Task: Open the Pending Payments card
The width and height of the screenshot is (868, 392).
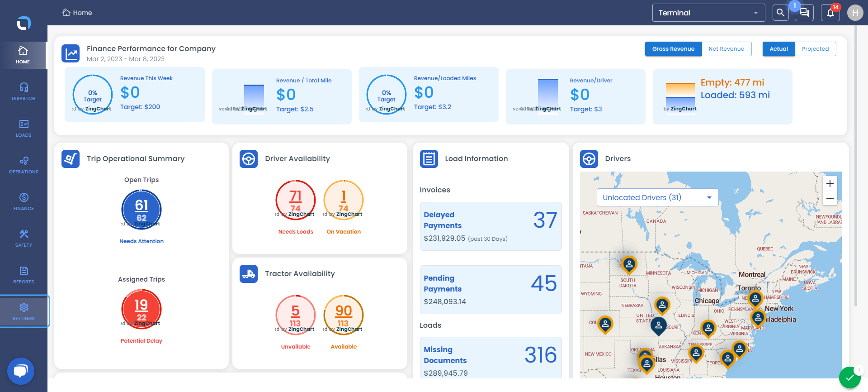Action: tap(491, 290)
